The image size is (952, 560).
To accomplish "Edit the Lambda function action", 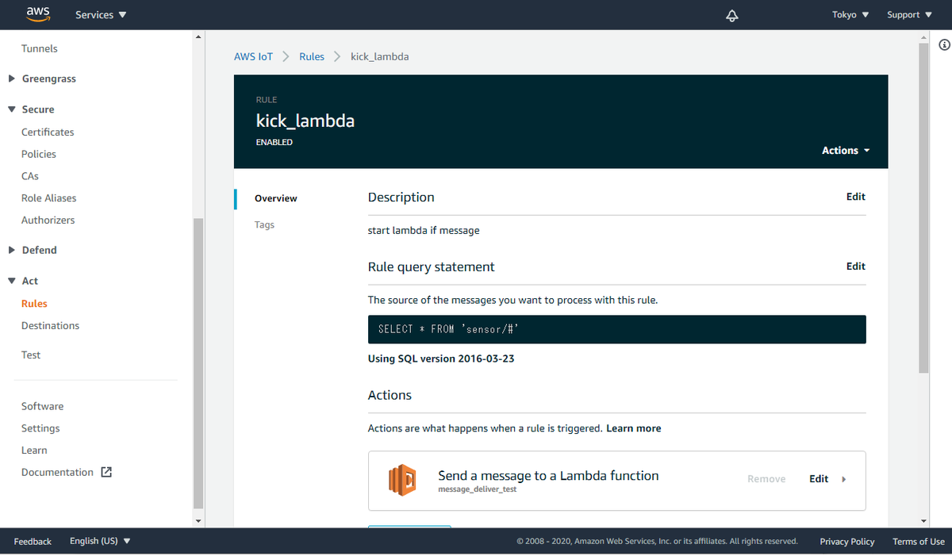I will coord(819,479).
